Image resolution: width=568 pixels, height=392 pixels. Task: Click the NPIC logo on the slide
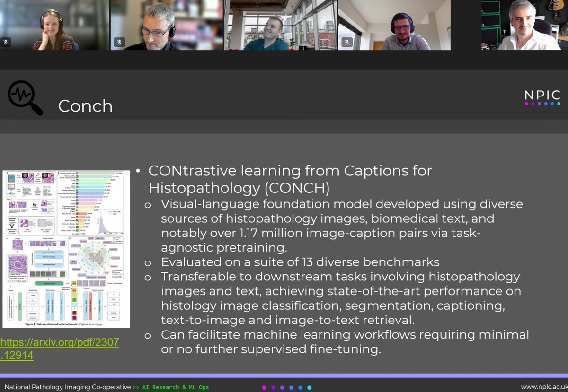pos(542,97)
